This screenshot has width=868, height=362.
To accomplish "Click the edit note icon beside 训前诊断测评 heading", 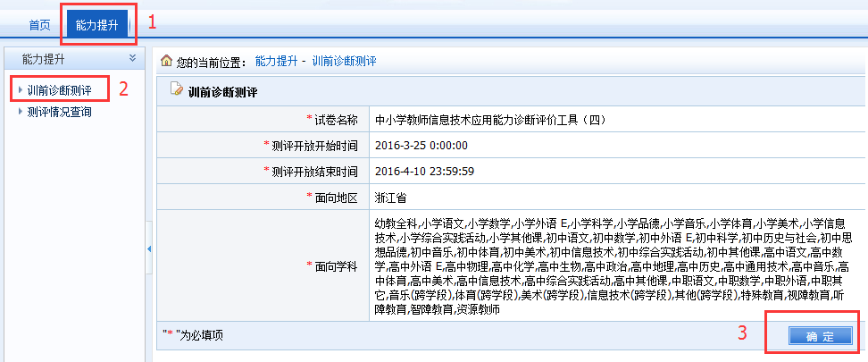I will pyautogui.click(x=176, y=90).
